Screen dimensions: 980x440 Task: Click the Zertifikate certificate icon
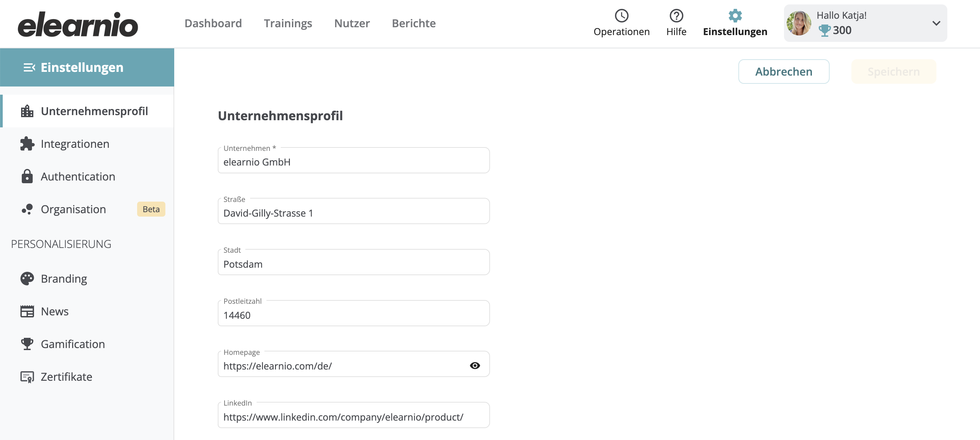(27, 377)
